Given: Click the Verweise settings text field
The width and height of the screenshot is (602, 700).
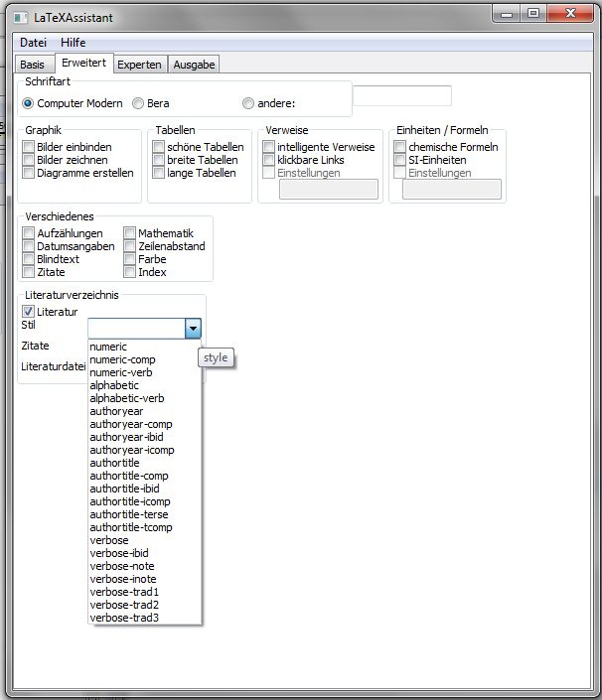Looking at the screenshot, I should pos(329,190).
